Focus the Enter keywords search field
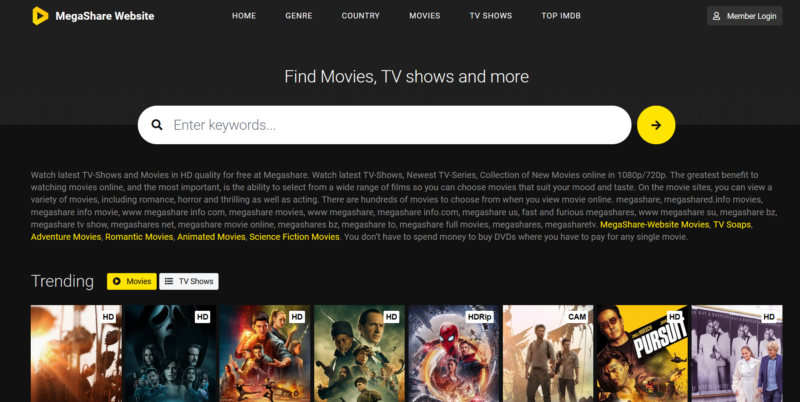800x402 pixels. (384, 125)
